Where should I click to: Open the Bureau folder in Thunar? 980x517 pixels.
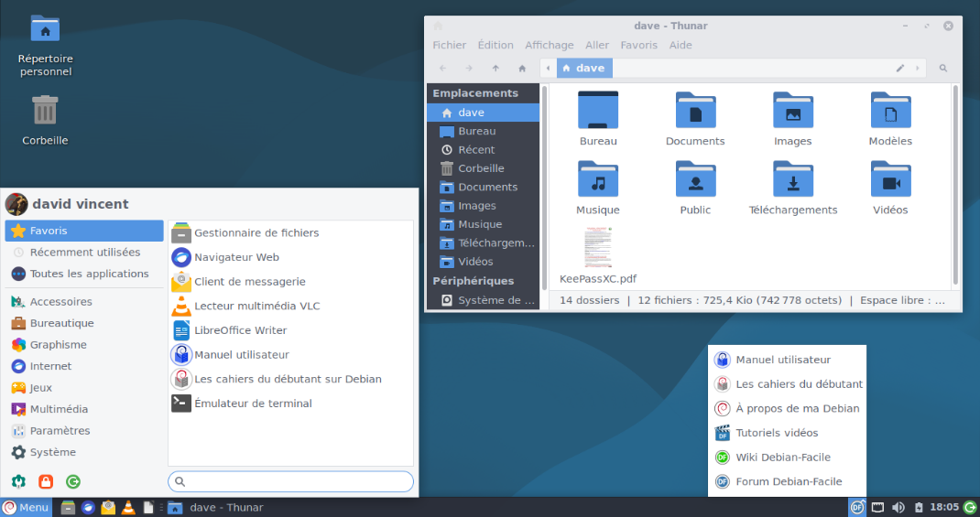pyautogui.click(x=598, y=110)
